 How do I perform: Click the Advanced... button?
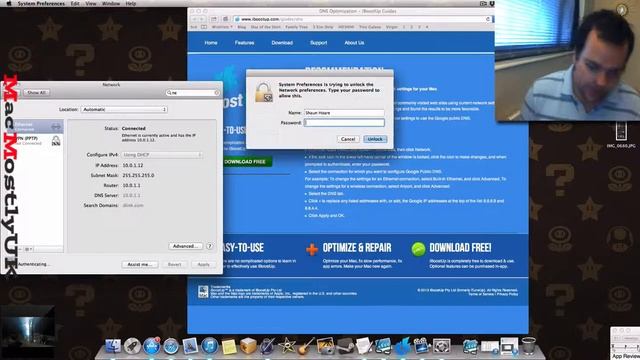(185, 246)
